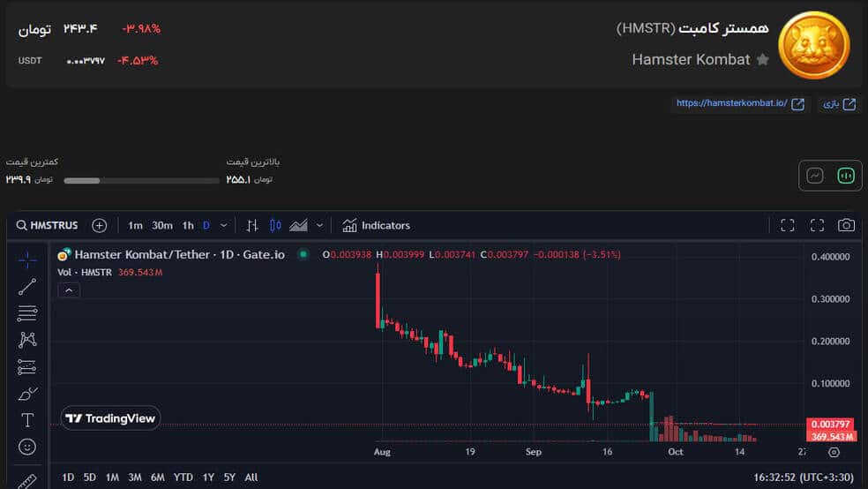The width and height of the screenshot is (868, 489).
Task: Switch to area chart style
Action: (x=298, y=225)
